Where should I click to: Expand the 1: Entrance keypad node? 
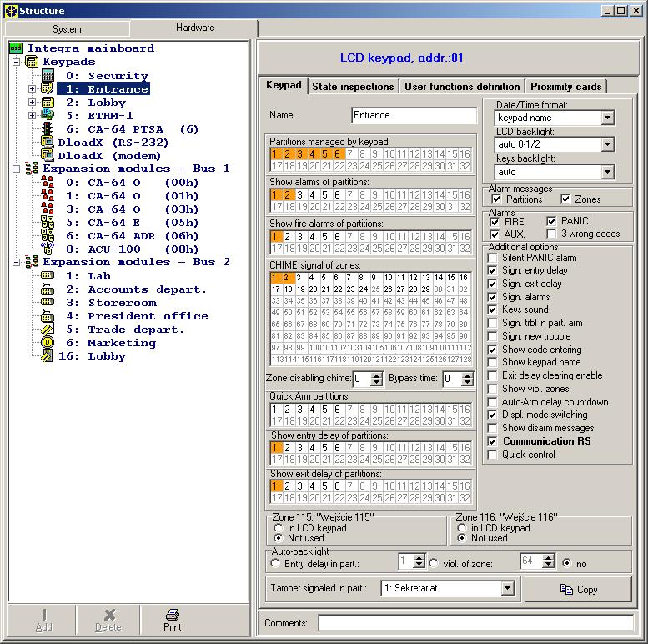point(32,89)
